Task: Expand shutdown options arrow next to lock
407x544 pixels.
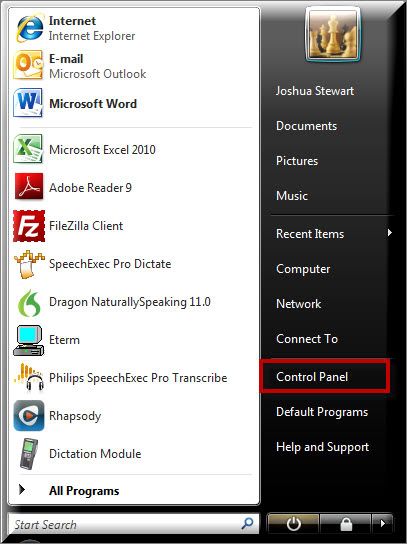Action: point(382,524)
